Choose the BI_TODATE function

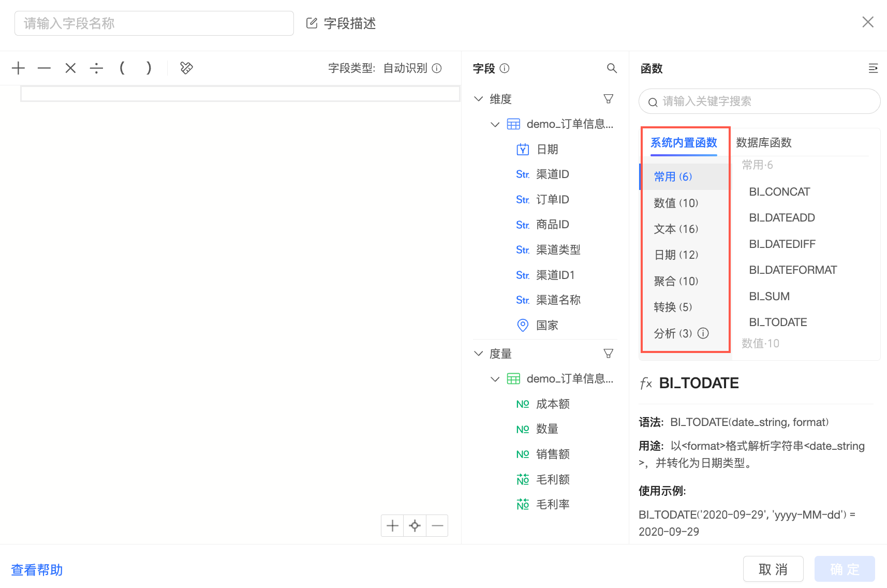click(778, 322)
